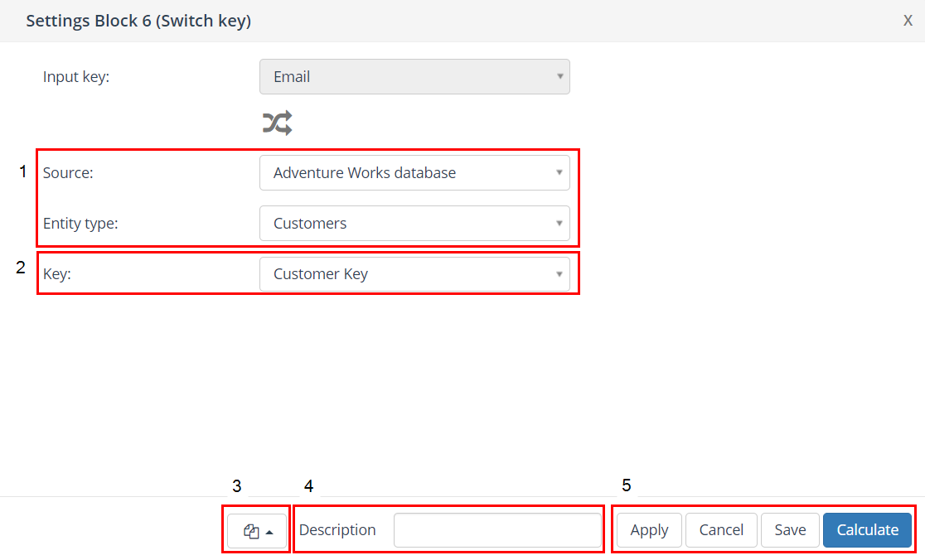Click the disabled Email input key dropdown
The width and height of the screenshot is (925, 560).
click(414, 77)
